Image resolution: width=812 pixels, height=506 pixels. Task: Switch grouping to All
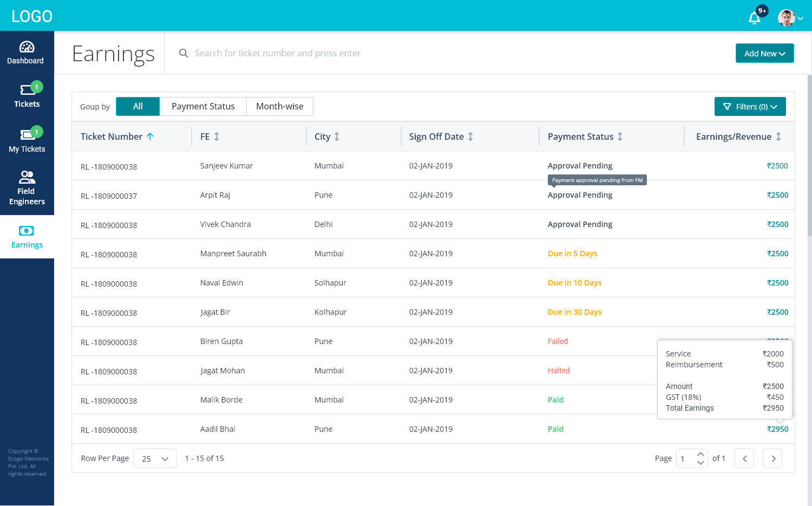138,107
